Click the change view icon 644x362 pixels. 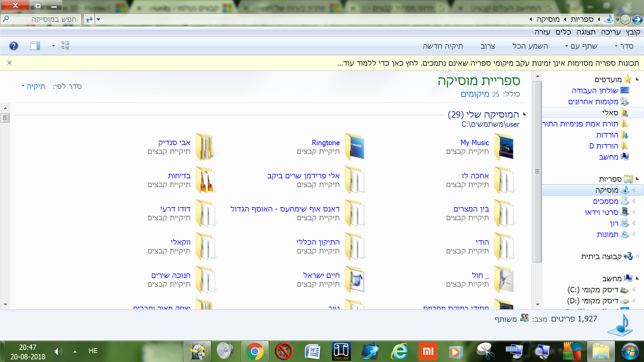click(65, 46)
